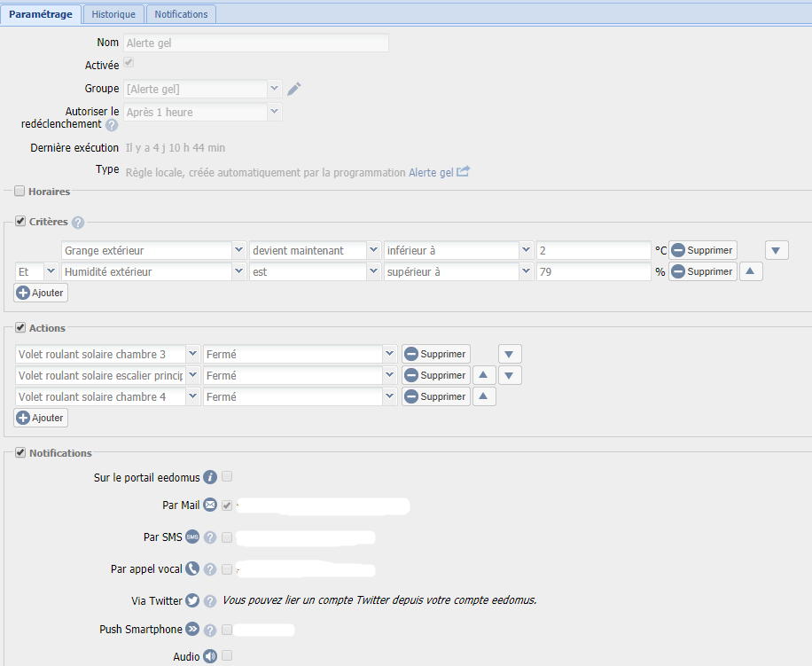
Task: Toggle the Par Mail notification checkbox
Action: point(227,505)
